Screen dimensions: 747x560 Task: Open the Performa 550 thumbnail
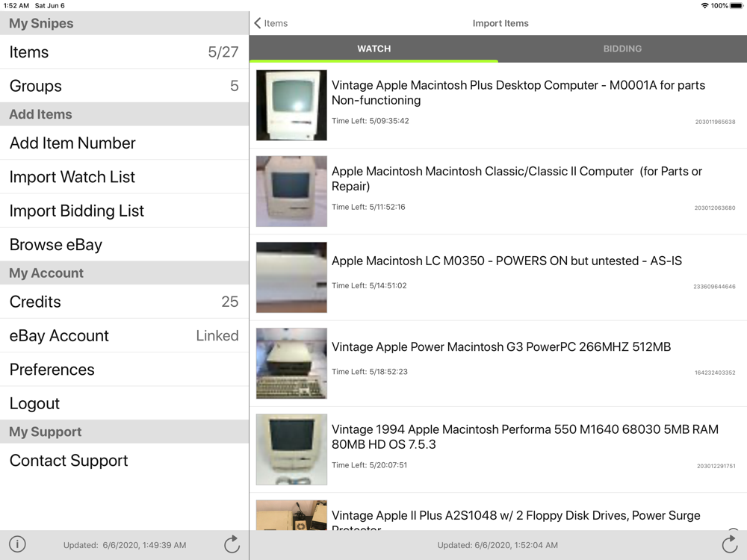click(291, 449)
